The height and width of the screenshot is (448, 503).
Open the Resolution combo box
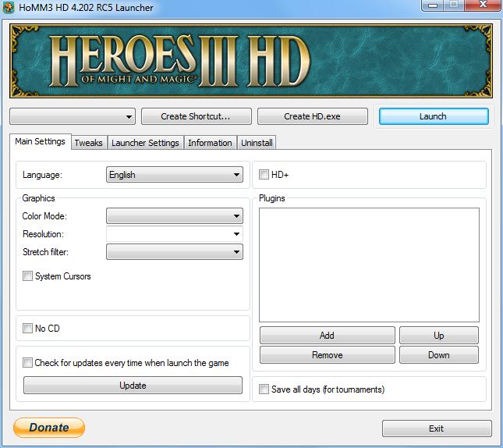175,234
